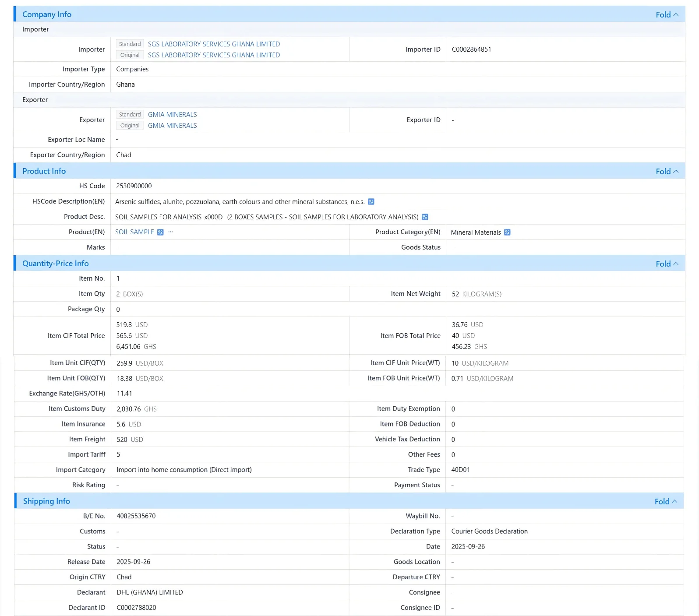699x616 pixels.
Task: Click translate icon next to SOIL SAMPLE
Action: 160,232
